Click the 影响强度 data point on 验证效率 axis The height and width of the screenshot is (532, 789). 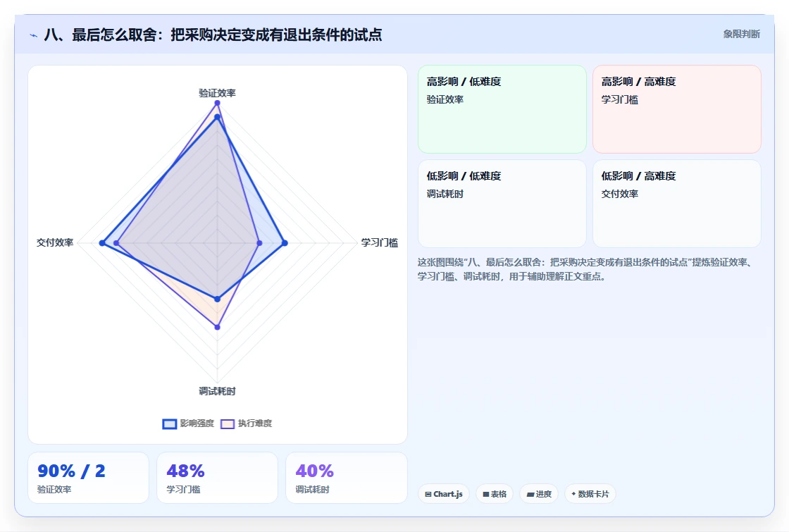tap(218, 117)
